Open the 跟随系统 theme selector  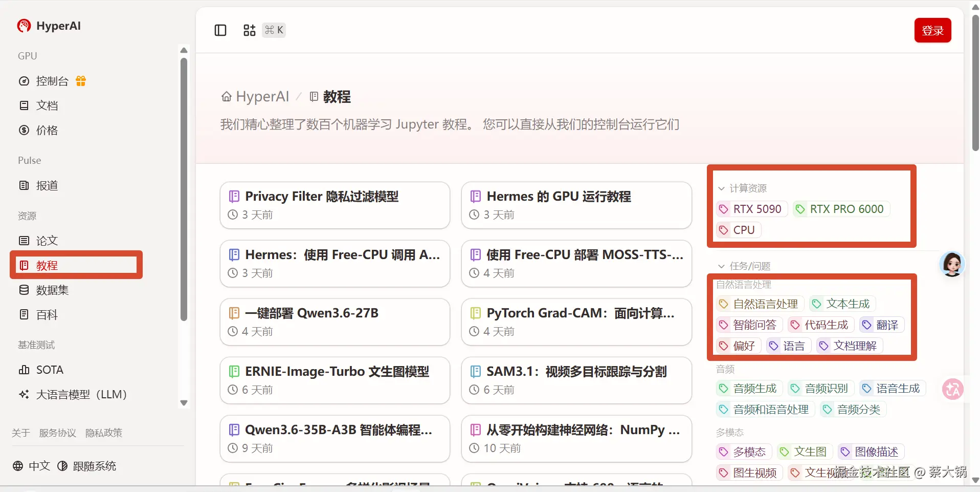[x=87, y=466]
